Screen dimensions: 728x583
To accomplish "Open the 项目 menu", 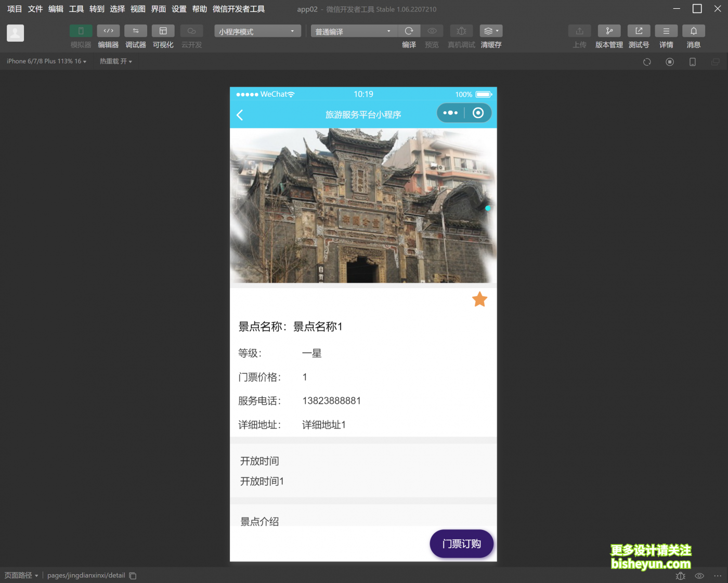I will [15, 9].
